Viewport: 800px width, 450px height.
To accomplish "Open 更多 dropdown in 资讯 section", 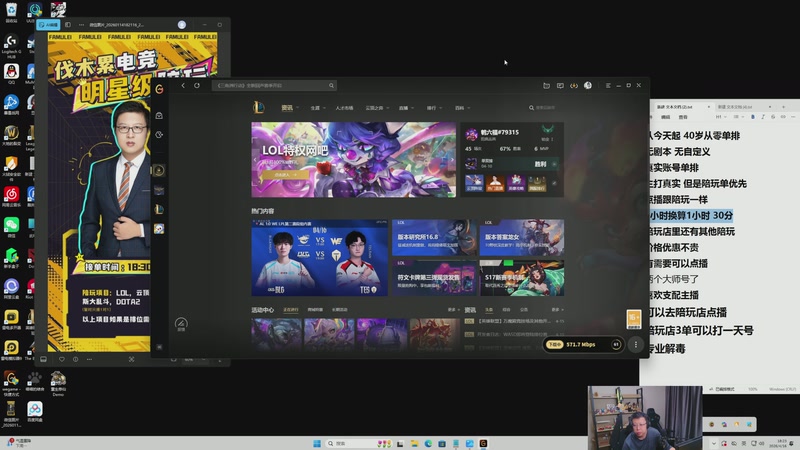I will 557,310.
